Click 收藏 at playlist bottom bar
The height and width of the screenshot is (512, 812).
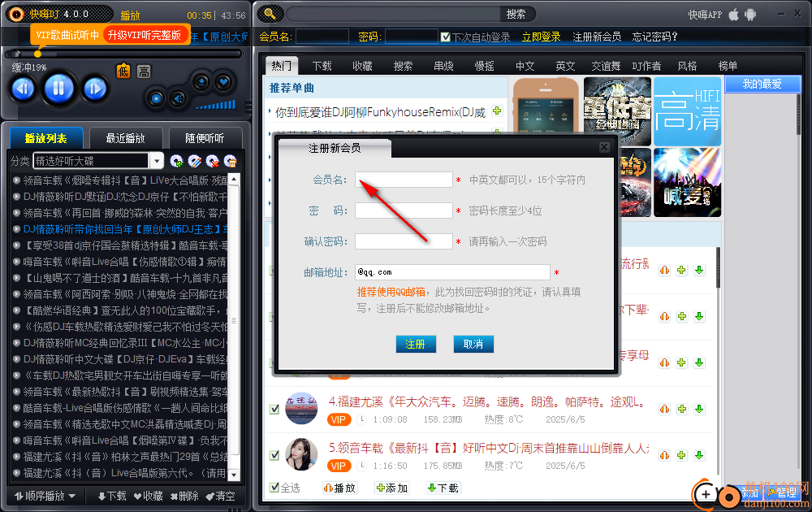click(x=148, y=496)
